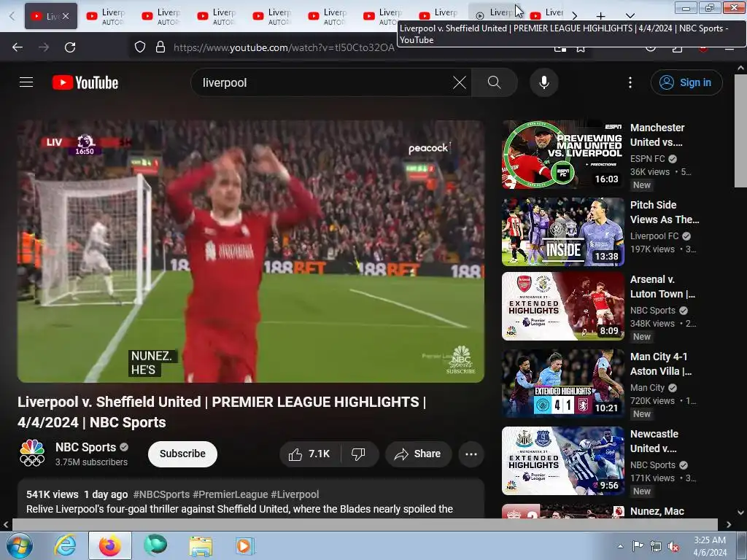Click the video player showing Nunez celebrating

tap(251, 251)
